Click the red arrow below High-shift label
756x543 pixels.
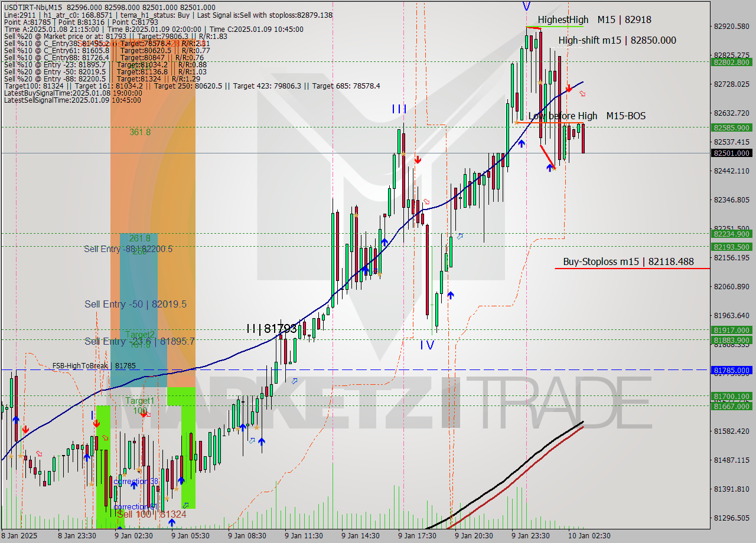click(568, 88)
